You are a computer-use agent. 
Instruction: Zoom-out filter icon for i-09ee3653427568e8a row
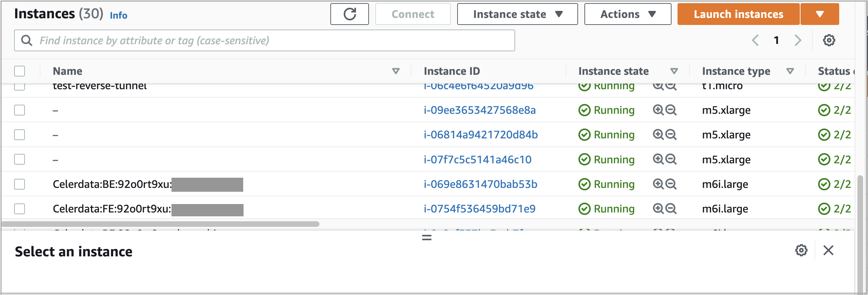671,110
